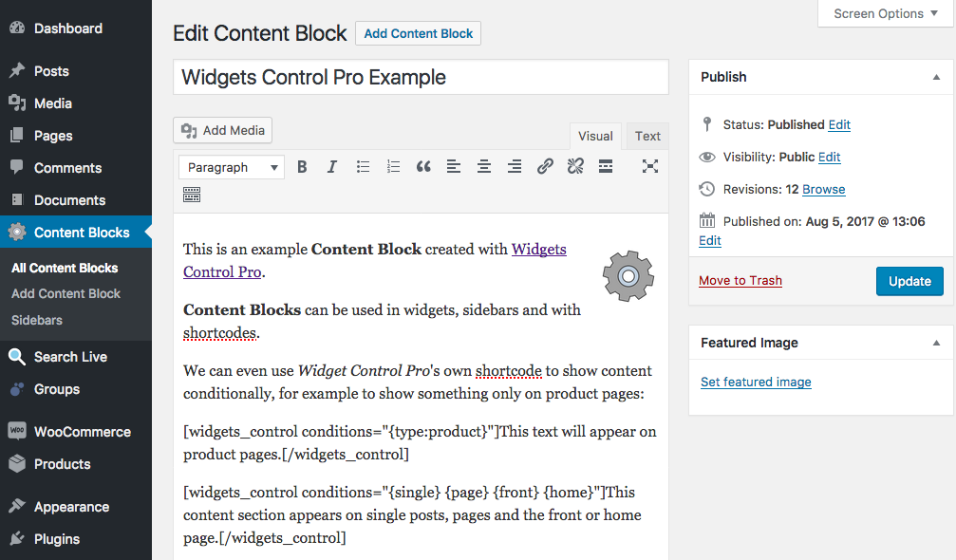Open Products in admin menu

click(x=76, y=464)
